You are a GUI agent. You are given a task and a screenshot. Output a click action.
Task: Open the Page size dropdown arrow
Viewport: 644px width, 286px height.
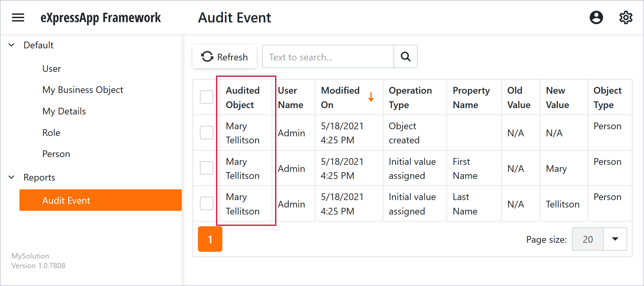[615, 239]
